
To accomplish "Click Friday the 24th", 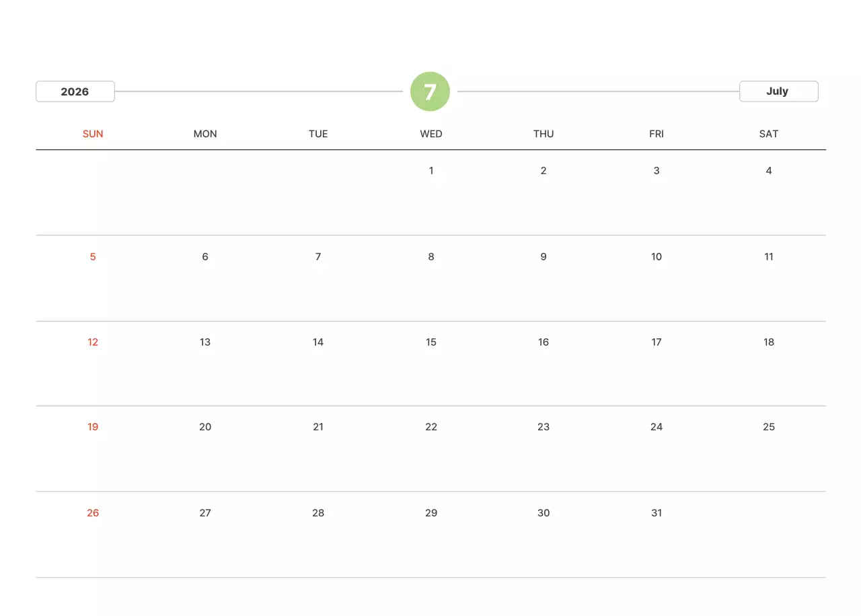I will coord(657,427).
